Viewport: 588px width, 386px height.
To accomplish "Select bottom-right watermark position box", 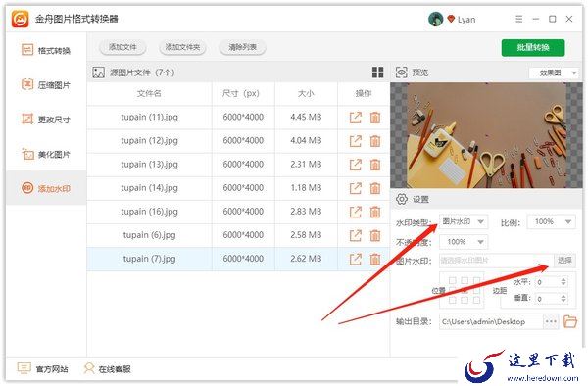I will 476,300.
